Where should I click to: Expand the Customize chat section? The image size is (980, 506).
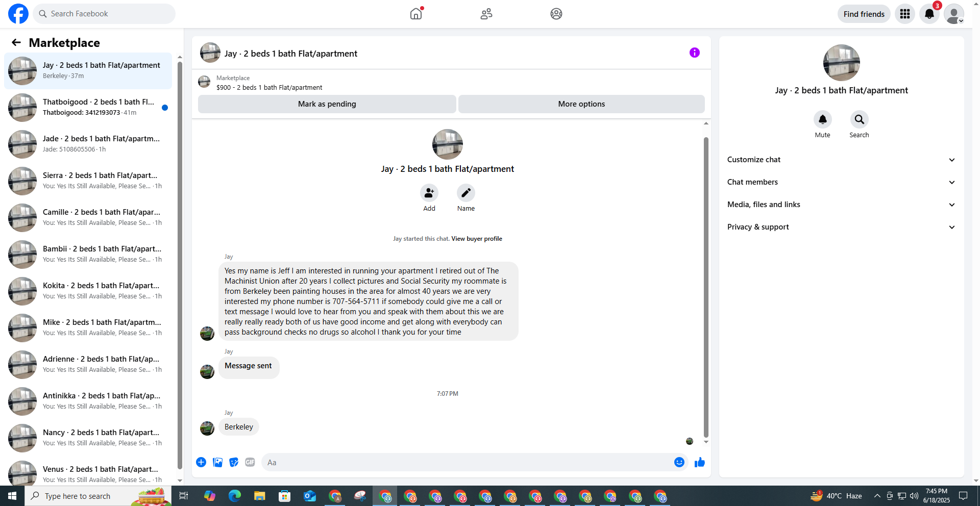[x=841, y=160]
